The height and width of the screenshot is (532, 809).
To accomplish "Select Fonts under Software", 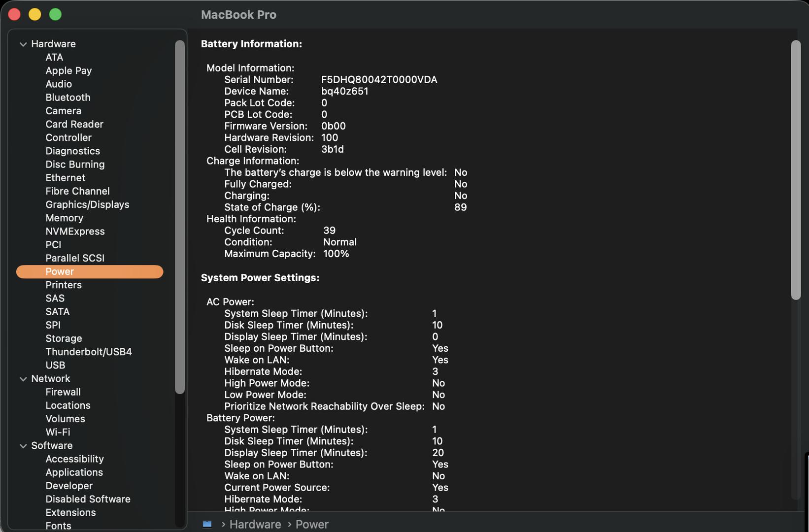I will point(58,526).
